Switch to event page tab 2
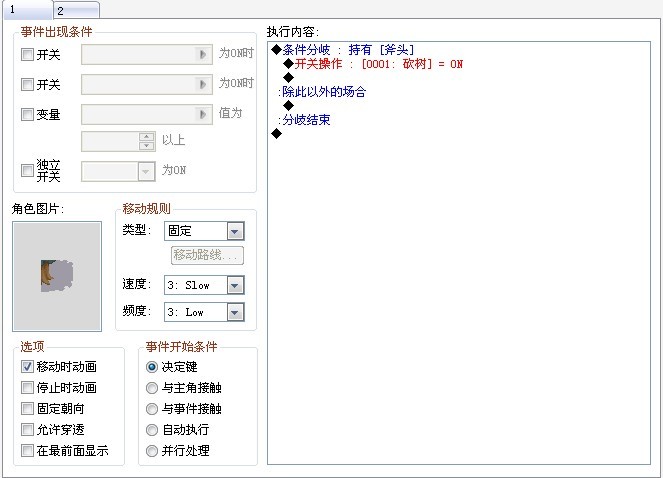Screen dimensions: 663x478 click(x=77, y=11)
